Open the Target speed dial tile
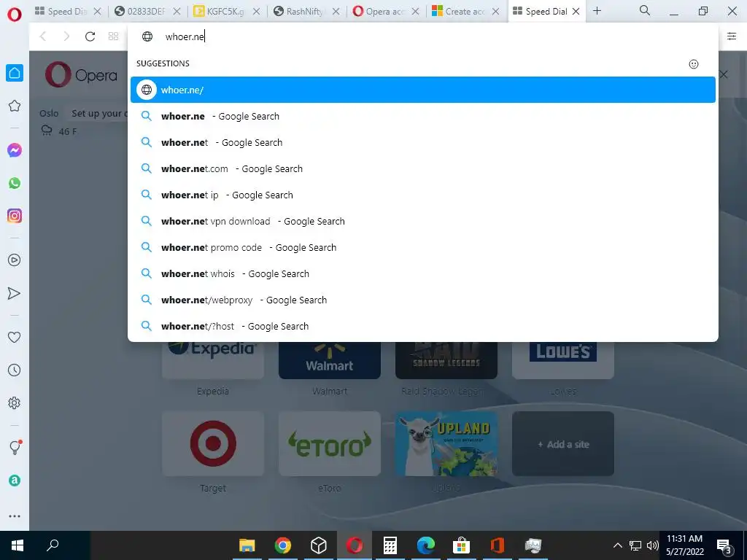The width and height of the screenshot is (747, 560). [213, 443]
